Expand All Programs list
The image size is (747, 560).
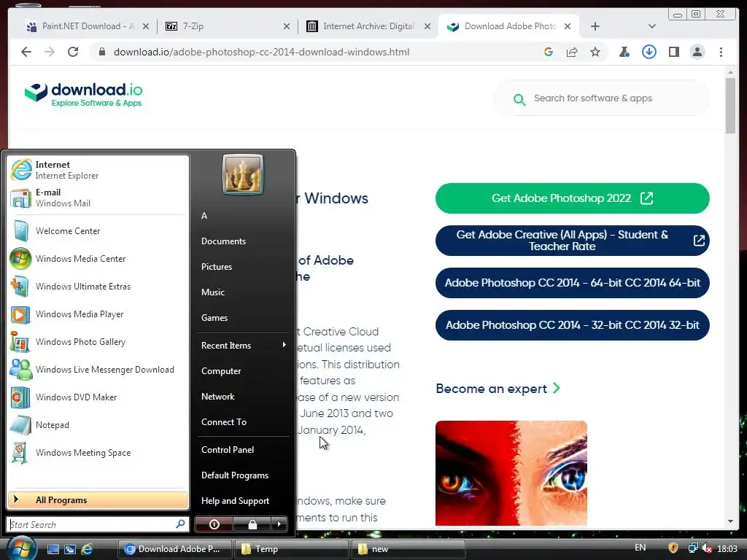(98, 500)
